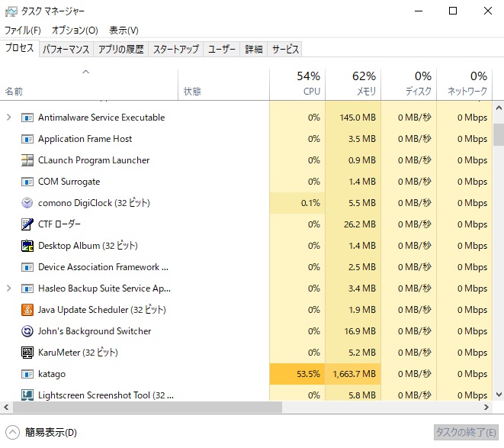Select Java Update Scheduler (32 ビット) name
Viewport: 504px width, 448px height.
click(x=102, y=310)
